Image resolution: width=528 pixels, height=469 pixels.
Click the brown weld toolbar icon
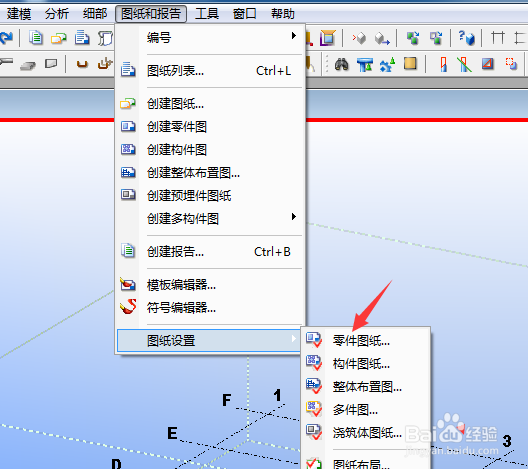tap(105, 63)
